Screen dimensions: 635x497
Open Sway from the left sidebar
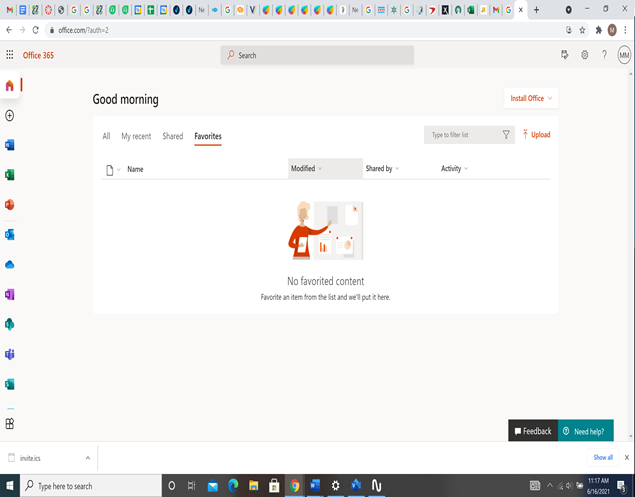[x=10, y=384]
